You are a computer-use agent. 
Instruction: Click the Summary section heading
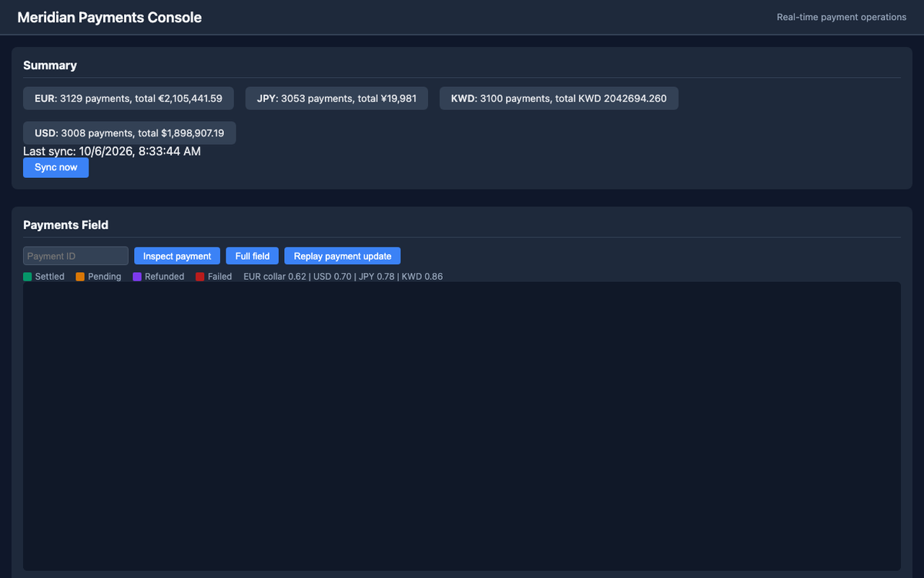50,66
